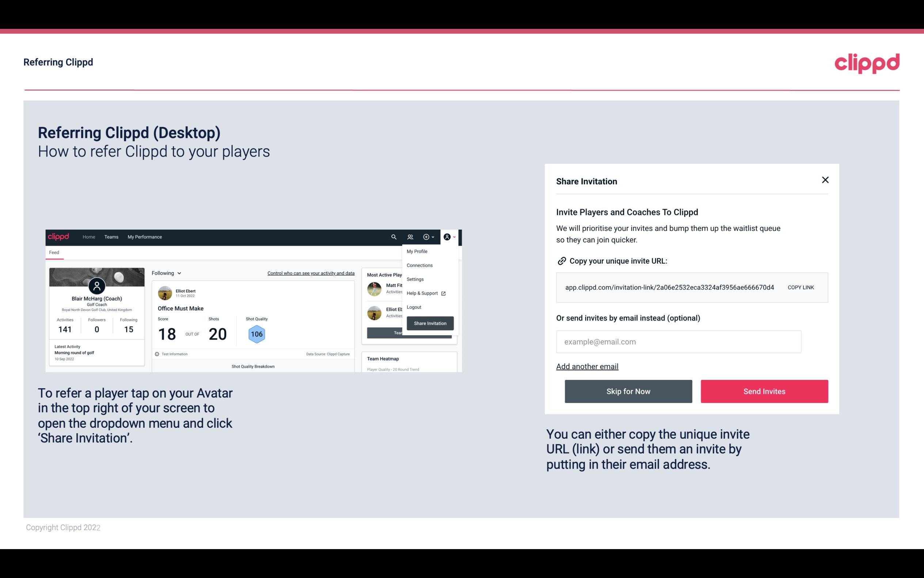This screenshot has width=924, height=578.
Task: Click the 'Following' dropdown on Blair's profile
Action: [165, 272]
